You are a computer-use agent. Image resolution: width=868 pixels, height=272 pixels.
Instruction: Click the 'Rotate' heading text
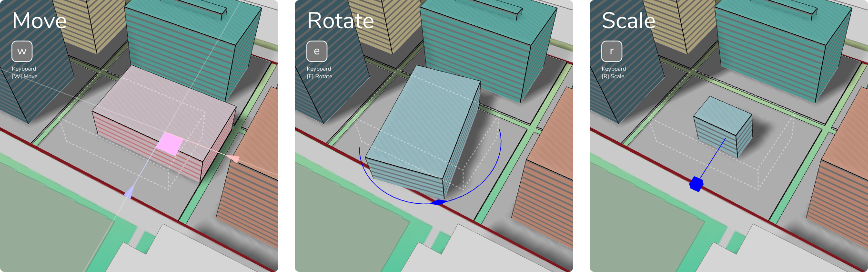pyautogui.click(x=341, y=21)
